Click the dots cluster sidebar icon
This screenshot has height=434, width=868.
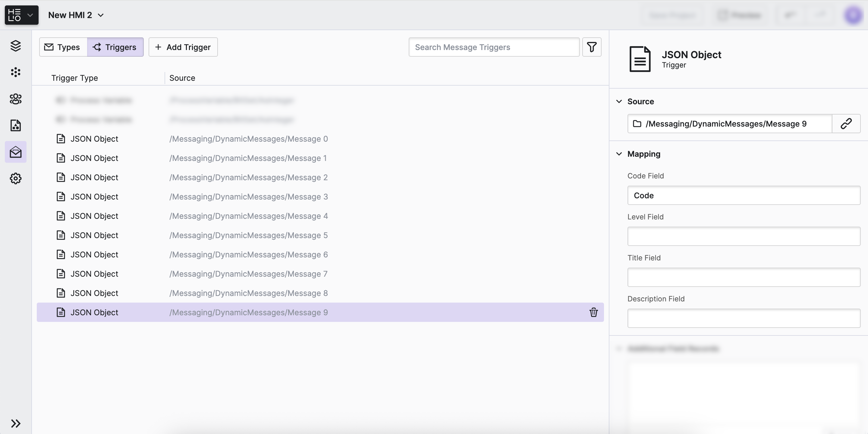(x=15, y=72)
